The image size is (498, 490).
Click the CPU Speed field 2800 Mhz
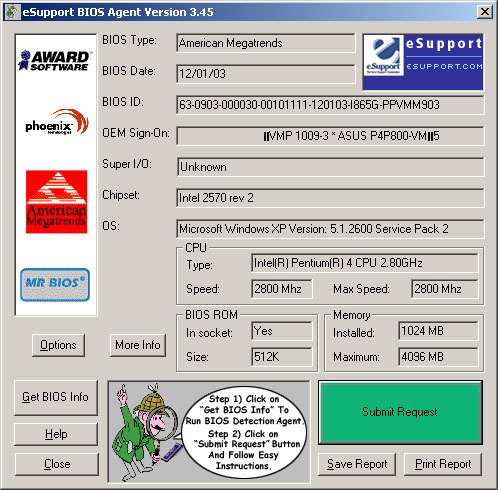pyautogui.click(x=282, y=289)
